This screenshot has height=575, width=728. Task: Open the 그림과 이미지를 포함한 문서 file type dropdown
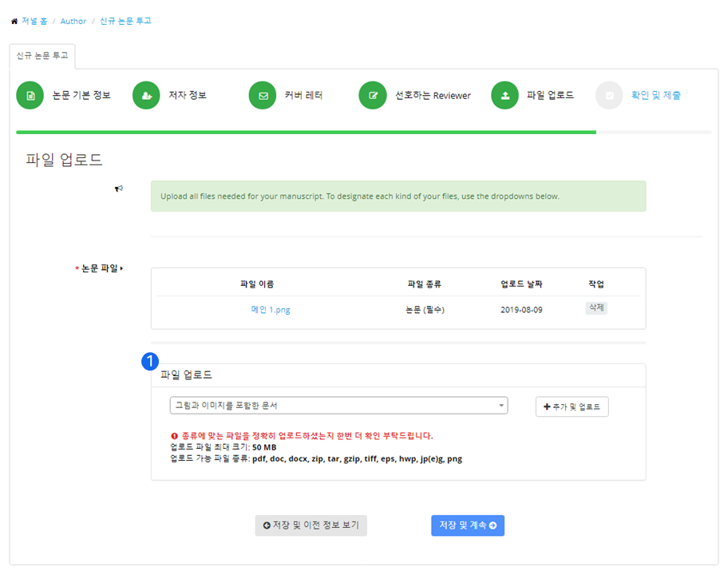339,406
